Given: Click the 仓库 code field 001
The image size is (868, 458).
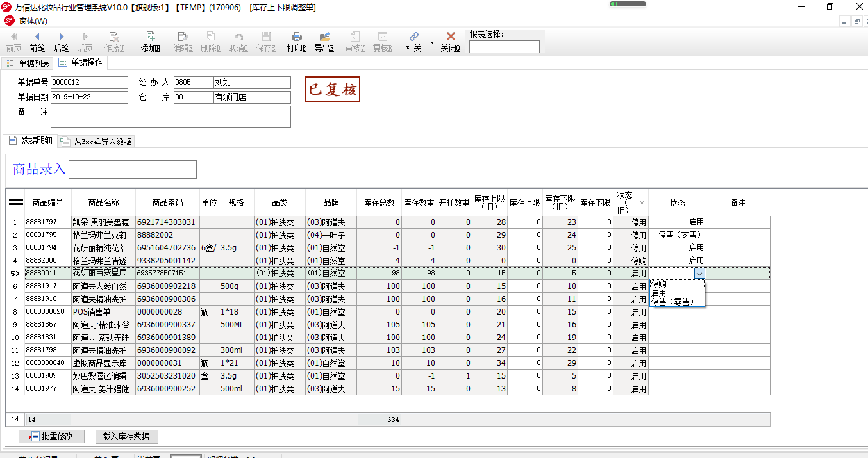Looking at the screenshot, I should [x=194, y=97].
